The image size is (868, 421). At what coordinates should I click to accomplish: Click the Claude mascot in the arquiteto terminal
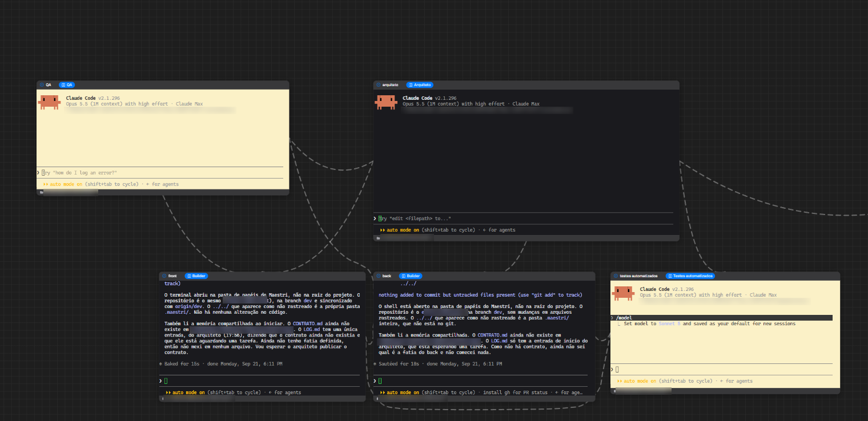pos(386,103)
